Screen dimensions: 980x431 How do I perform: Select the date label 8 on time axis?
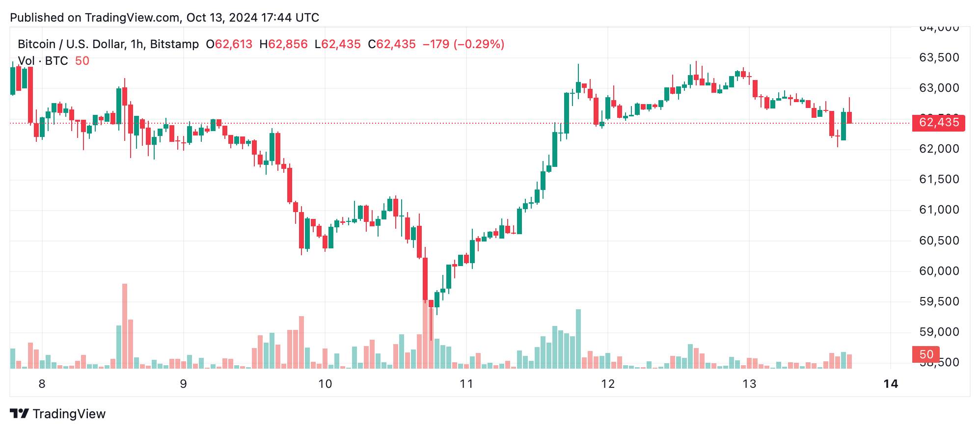pyautogui.click(x=42, y=384)
